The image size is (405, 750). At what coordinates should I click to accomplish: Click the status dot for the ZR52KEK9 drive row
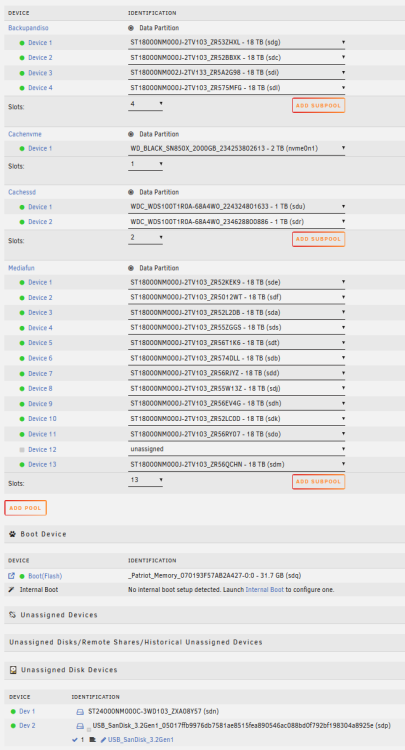point(22,283)
